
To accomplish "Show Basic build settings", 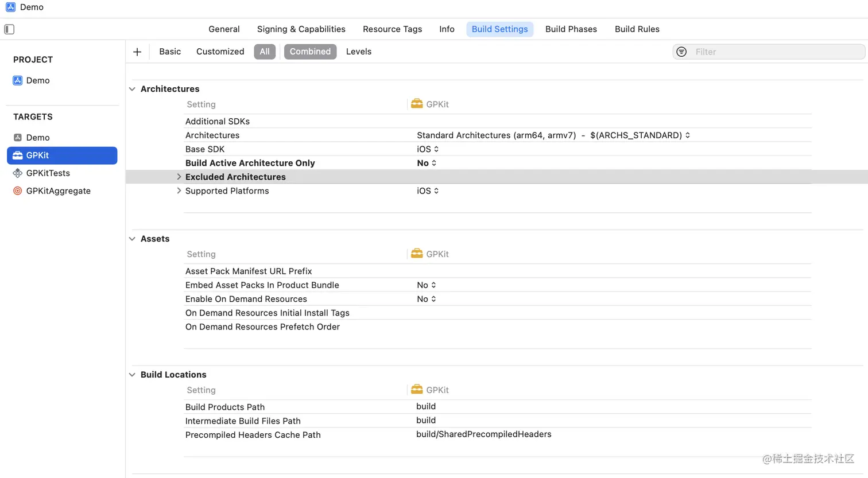I will pos(170,52).
